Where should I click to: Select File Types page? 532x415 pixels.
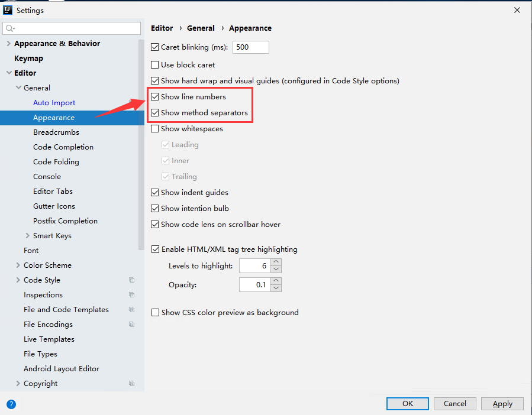click(x=40, y=354)
